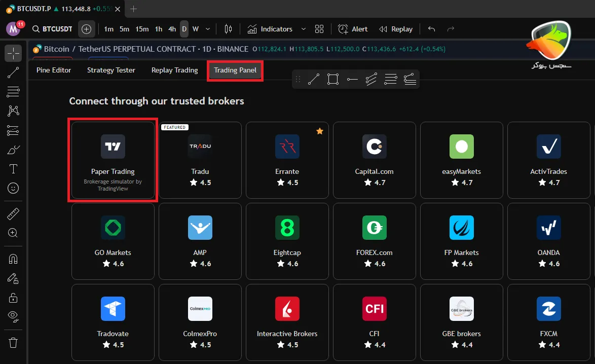Image resolution: width=595 pixels, height=364 pixels.
Task: Select the crosshair cursor tool
Action: click(x=13, y=53)
